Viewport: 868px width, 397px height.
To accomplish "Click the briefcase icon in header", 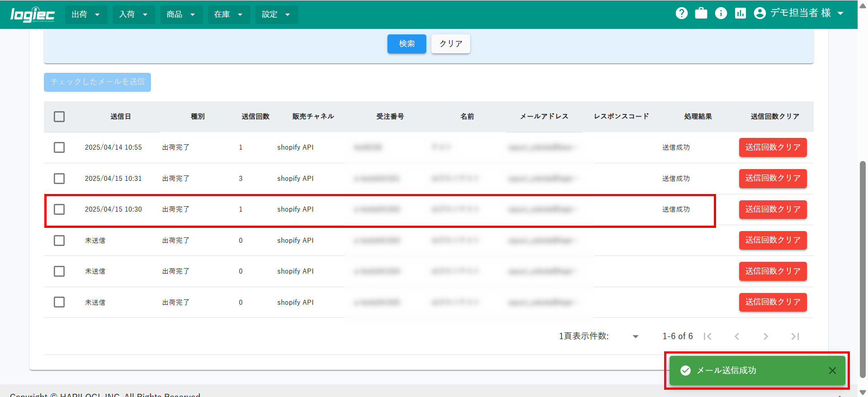I will pos(701,14).
